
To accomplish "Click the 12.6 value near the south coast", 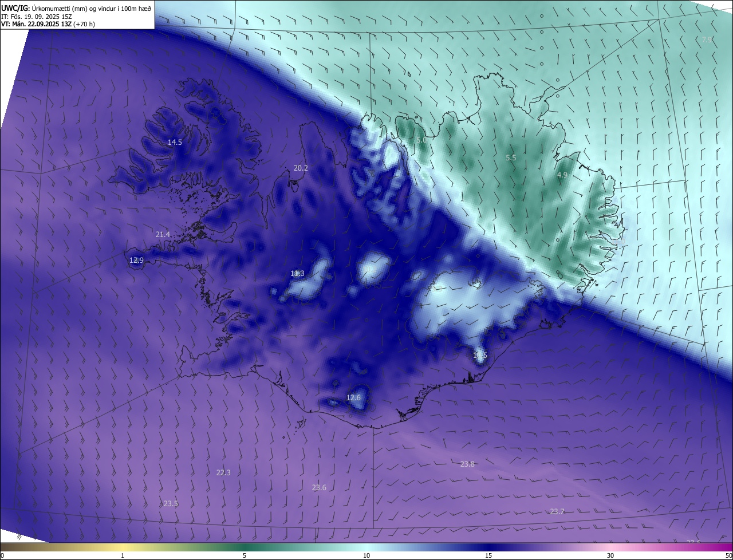I will click(354, 397).
